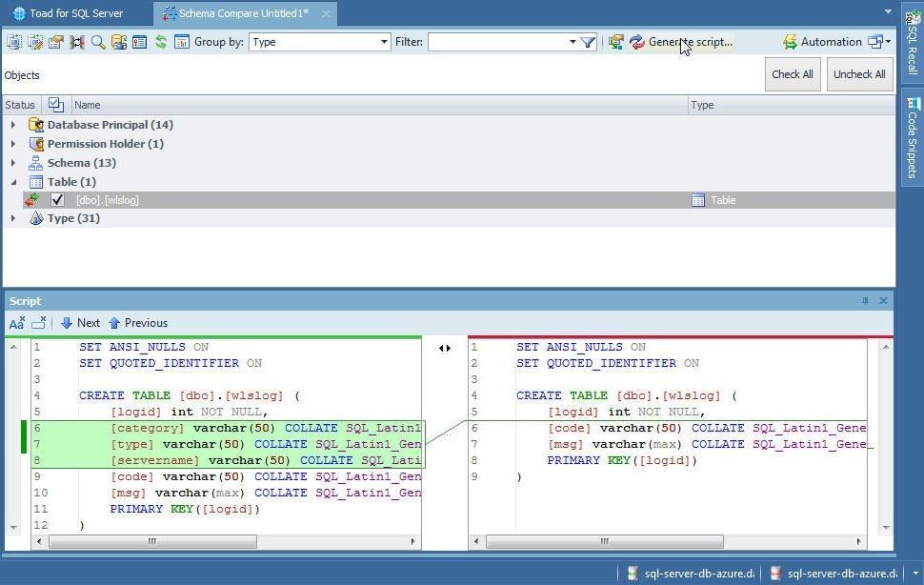924x585 pixels.
Task: Click the Database Principal folder icon
Action: 36,125
